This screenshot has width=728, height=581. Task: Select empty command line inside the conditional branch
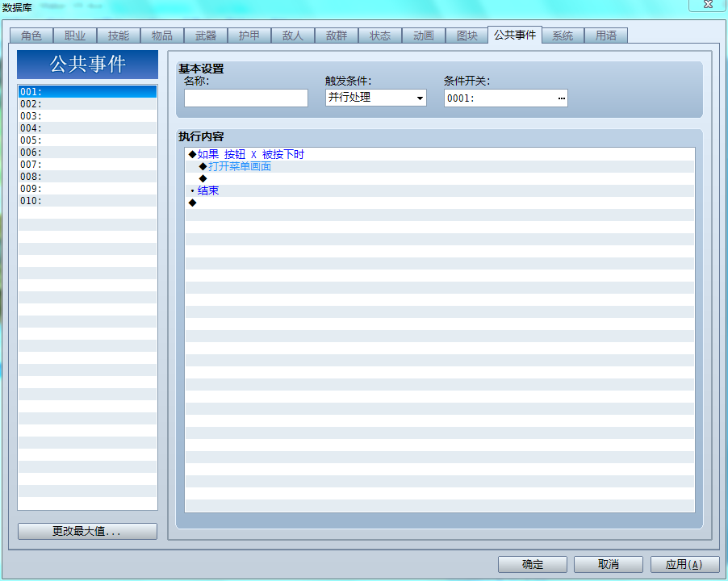(440, 178)
